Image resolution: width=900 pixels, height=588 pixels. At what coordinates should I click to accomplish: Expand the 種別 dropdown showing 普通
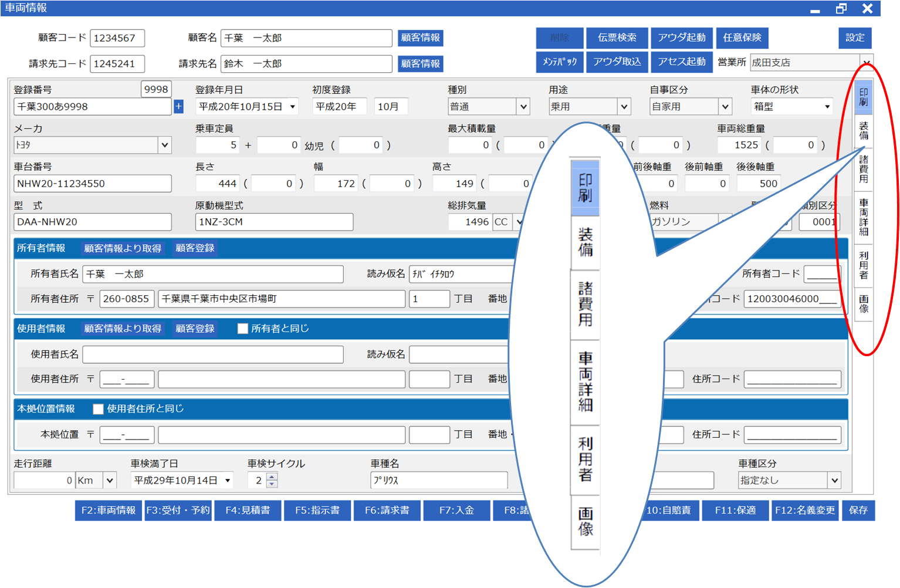523,107
